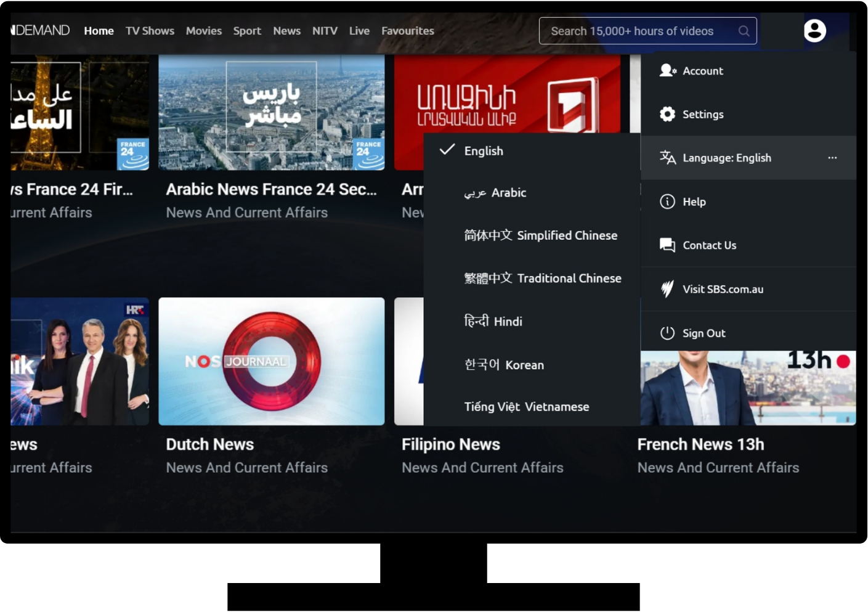Select English language option
The height and width of the screenshot is (612, 868).
point(532,151)
